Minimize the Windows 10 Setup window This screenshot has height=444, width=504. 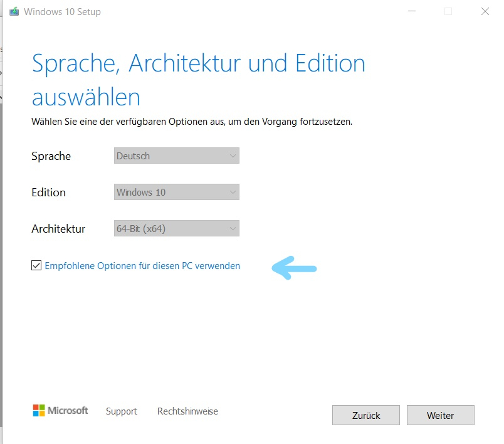tap(412, 11)
